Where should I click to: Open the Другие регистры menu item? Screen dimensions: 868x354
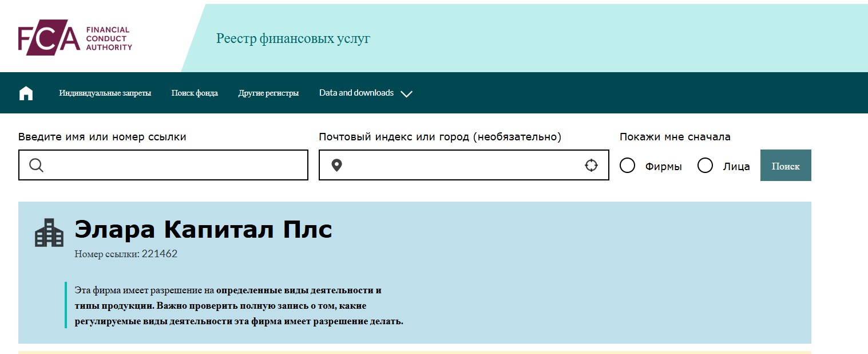tap(268, 93)
